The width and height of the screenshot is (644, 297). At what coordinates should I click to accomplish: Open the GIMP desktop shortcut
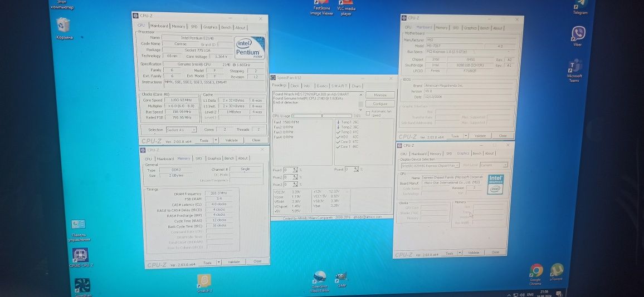click(x=341, y=280)
